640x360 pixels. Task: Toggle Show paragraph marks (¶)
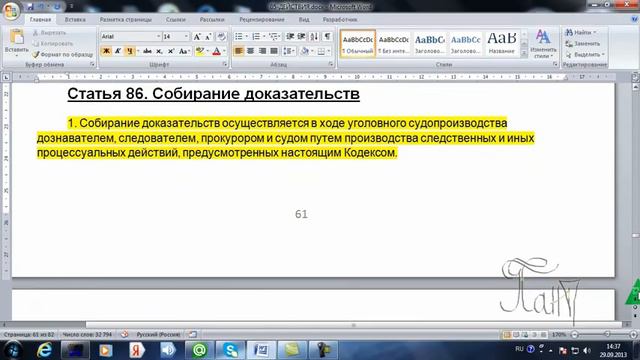click(327, 37)
